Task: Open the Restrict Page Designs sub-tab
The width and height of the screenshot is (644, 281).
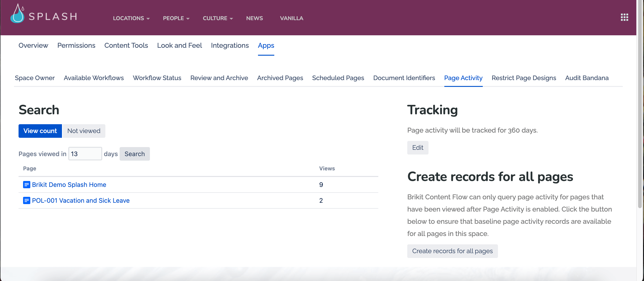Action: [524, 78]
